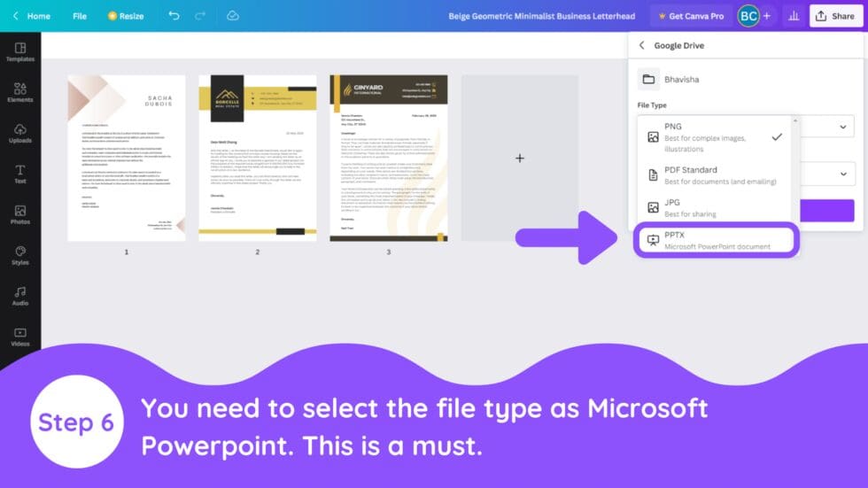
Task: Click Get Canva Pro button
Action: point(691,16)
